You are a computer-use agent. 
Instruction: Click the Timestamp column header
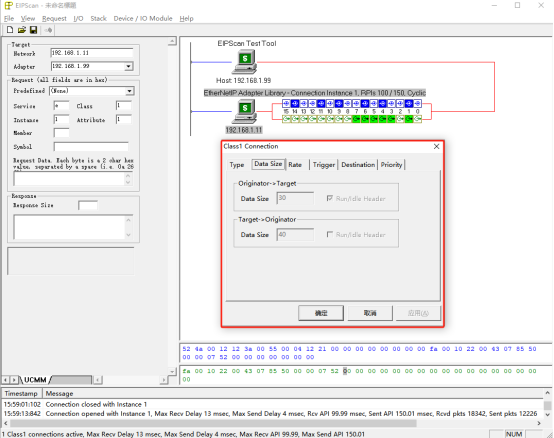tap(22, 393)
